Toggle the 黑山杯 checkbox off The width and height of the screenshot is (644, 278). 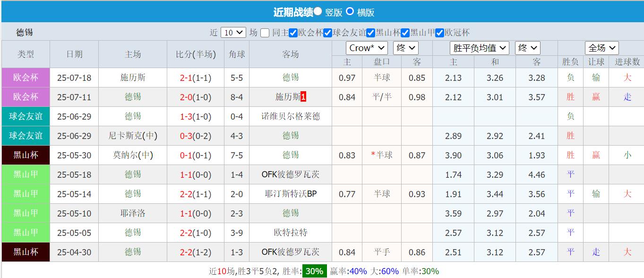click(369, 33)
